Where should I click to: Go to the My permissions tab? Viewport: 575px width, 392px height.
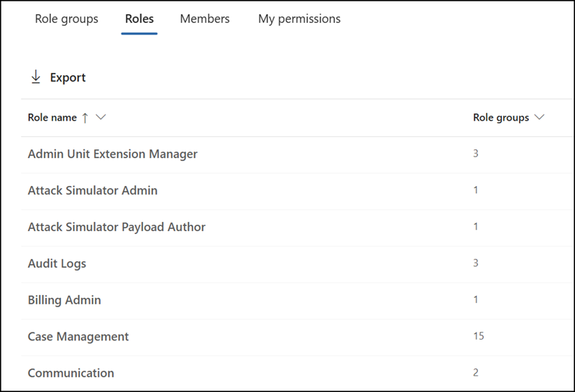coord(299,19)
